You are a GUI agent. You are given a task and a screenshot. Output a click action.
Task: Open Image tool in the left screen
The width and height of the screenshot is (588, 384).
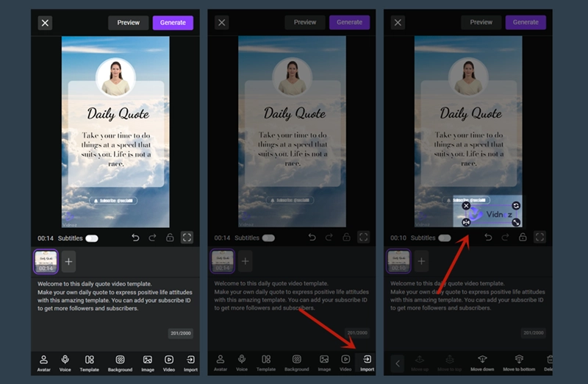coord(148,363)
